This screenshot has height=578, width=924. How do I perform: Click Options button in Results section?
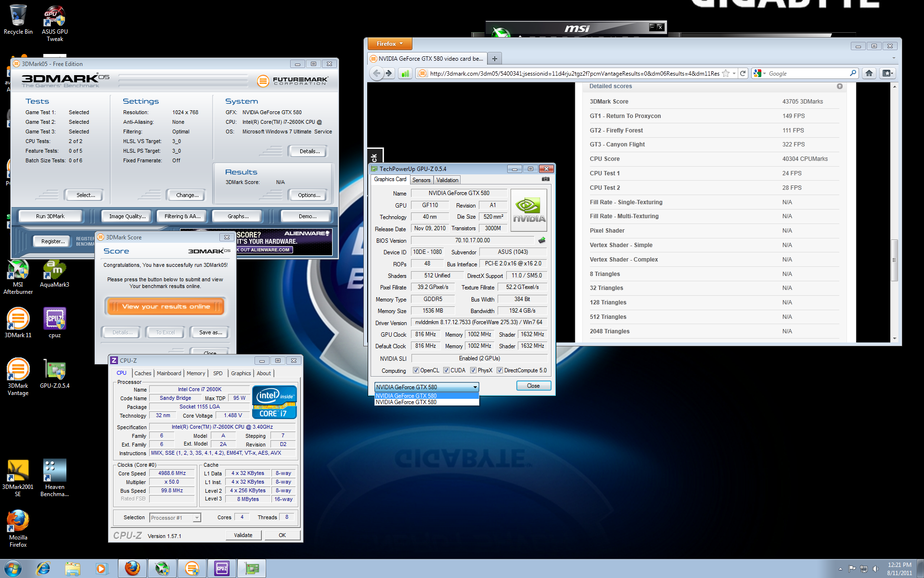(x=308, y=195)
